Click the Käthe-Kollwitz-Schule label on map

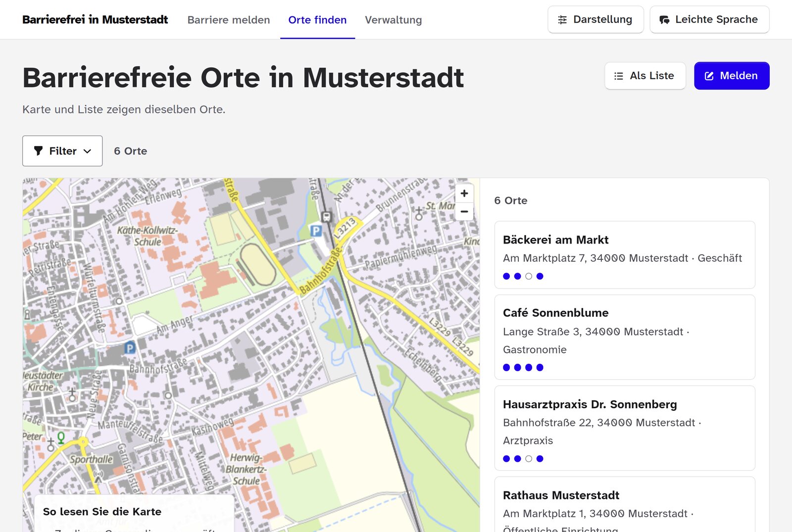pos(147,236)
